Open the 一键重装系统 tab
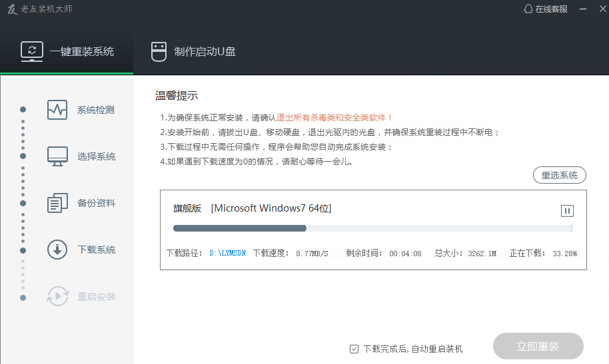This screenshot has width=609, height=364. pyautogui.click(x=67, y=52)
